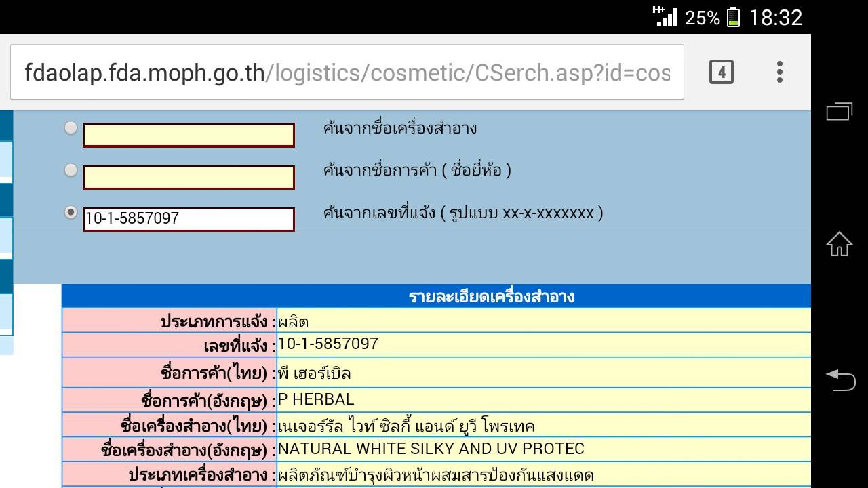Tap the รายละเอียดเครื่องสำอาง table header
Viewport: 868px width, 488px height.
(436, 296)
